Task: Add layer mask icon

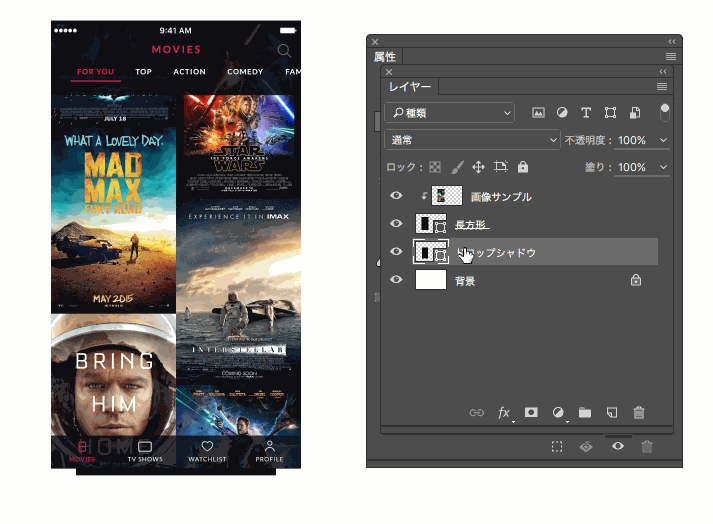Action: (x=531, y=412)
